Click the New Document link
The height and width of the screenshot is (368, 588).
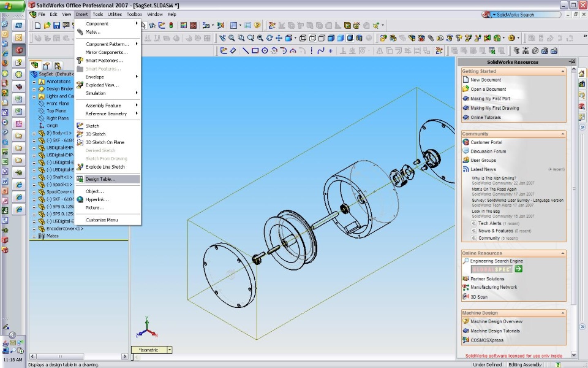tap(486, 80)
